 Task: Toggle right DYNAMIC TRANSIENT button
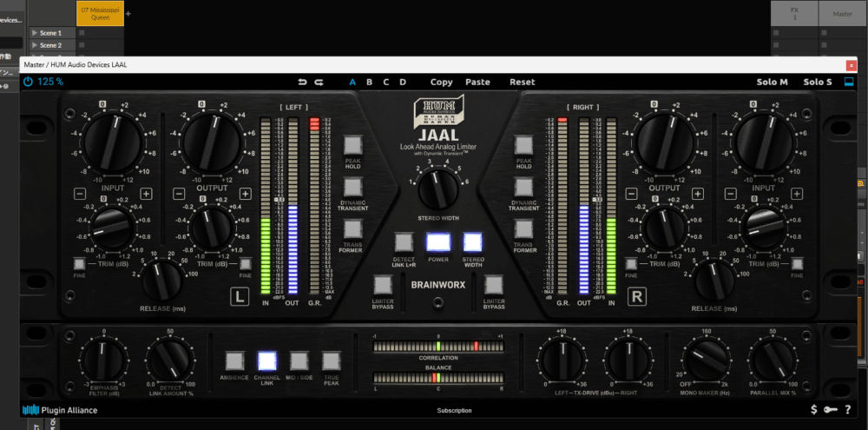pyautogui.click(x=523, y=187)
